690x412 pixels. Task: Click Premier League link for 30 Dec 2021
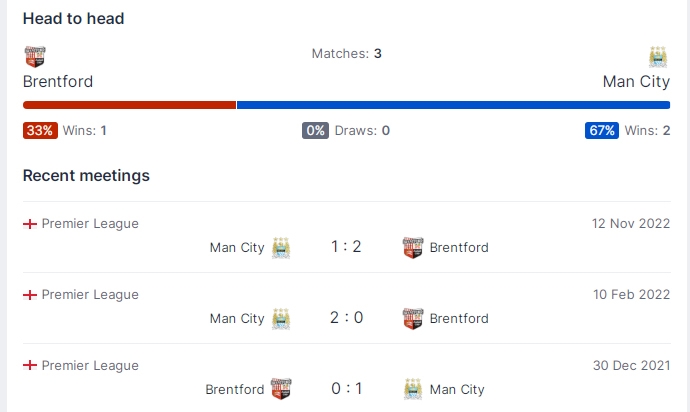pyautogui.click(x=90, y=365)
